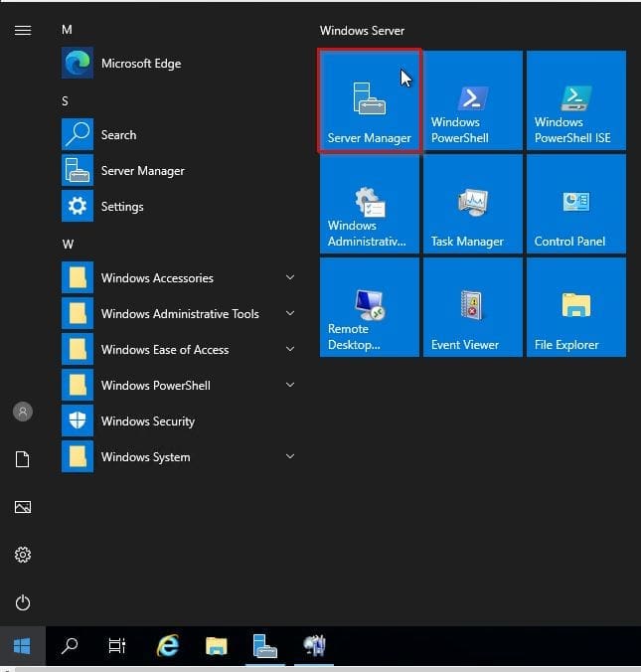Click the Internet Explorer taskbar icon
The image size is (641, 672).
(168, 646)
